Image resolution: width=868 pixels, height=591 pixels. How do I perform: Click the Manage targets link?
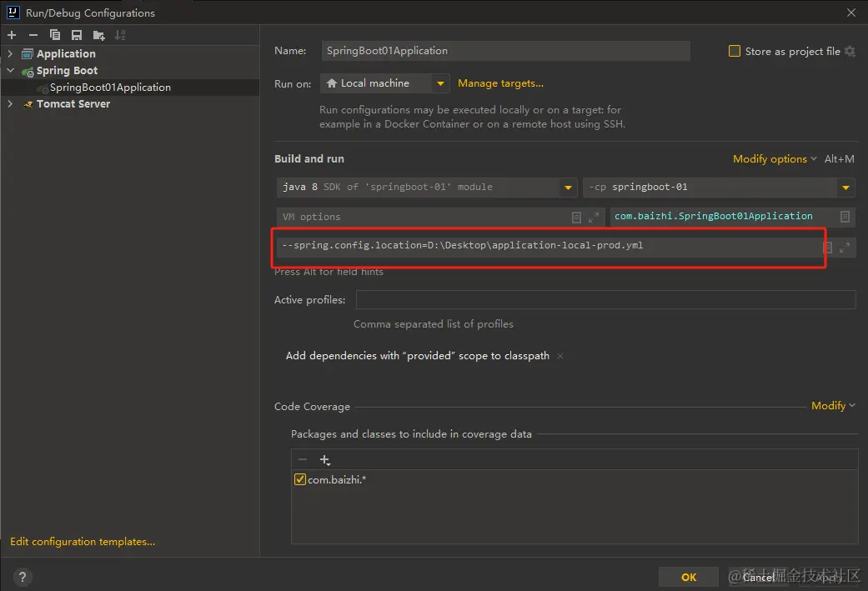click(500, 83)
